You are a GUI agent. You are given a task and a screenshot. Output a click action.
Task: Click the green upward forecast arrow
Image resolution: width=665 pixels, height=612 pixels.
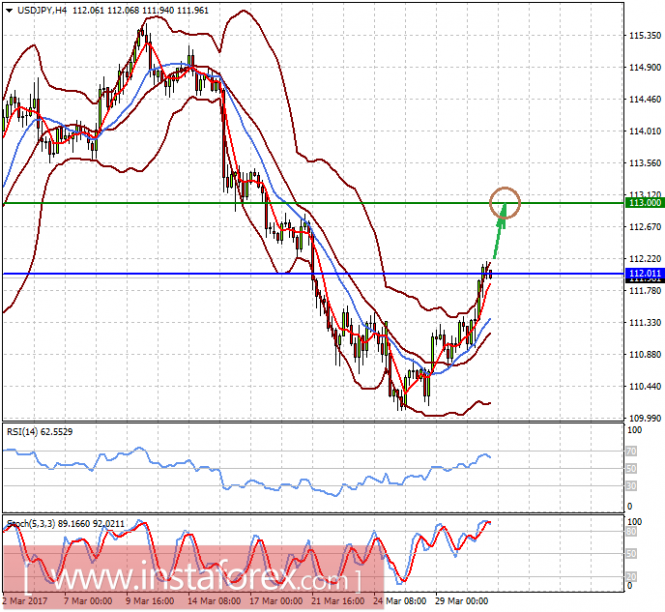[497, 233]
